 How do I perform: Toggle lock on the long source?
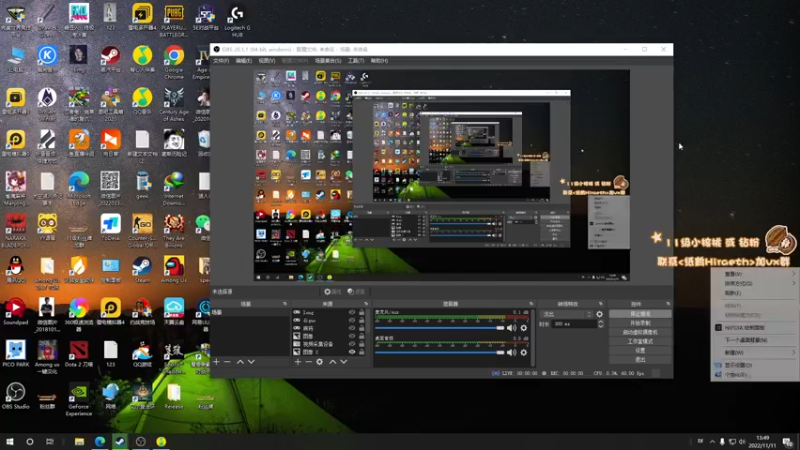(362, 312)
